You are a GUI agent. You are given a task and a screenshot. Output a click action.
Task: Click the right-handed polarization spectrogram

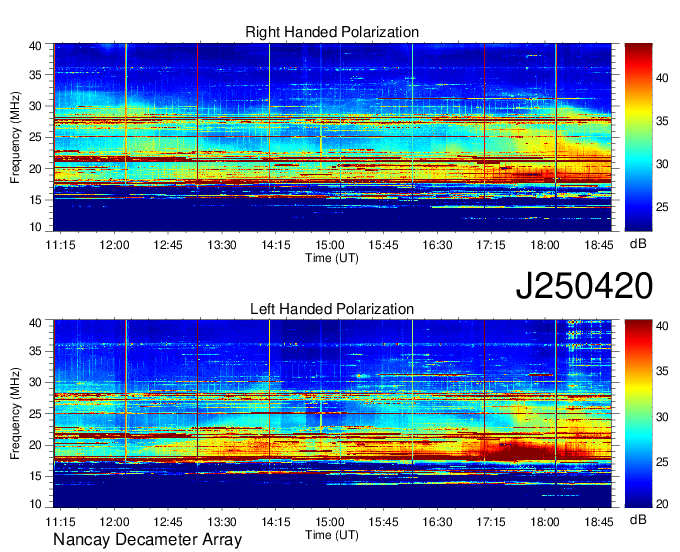click(332, 137)
